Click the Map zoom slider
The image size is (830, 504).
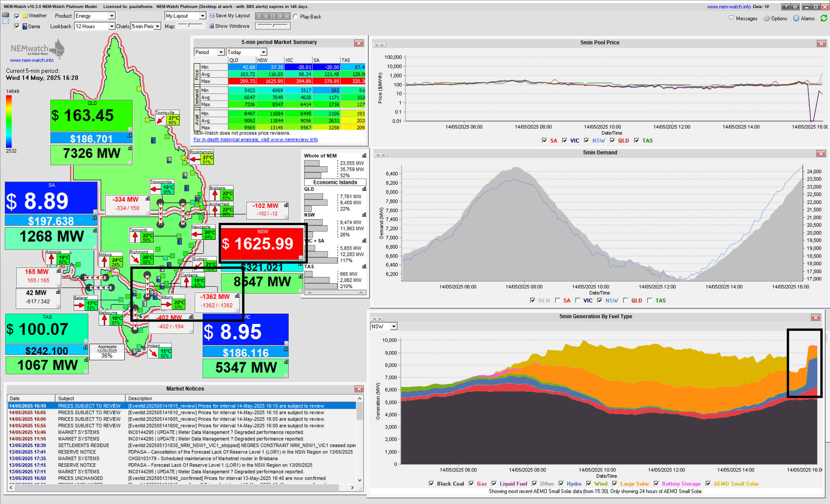190,25
